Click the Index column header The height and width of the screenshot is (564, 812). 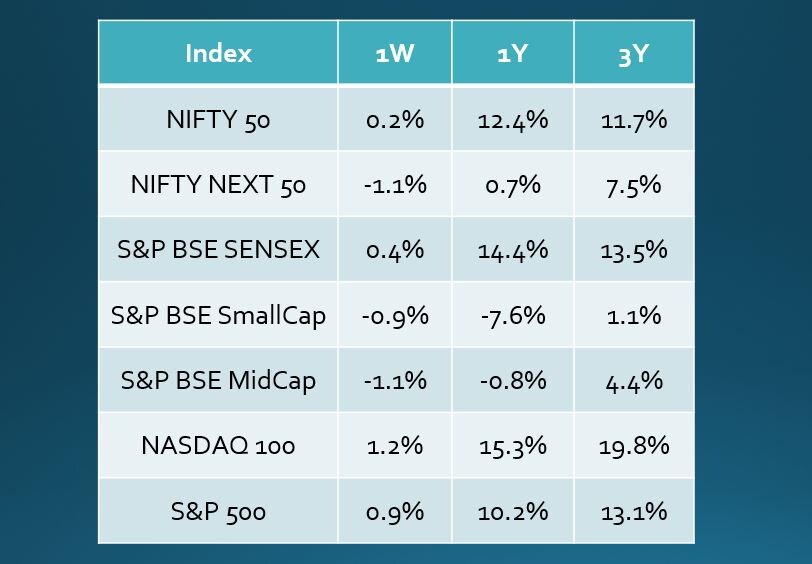[x=218, y=54]
